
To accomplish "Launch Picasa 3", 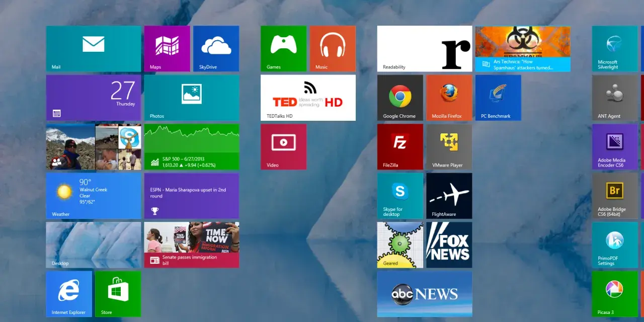I will click(615, 294).
